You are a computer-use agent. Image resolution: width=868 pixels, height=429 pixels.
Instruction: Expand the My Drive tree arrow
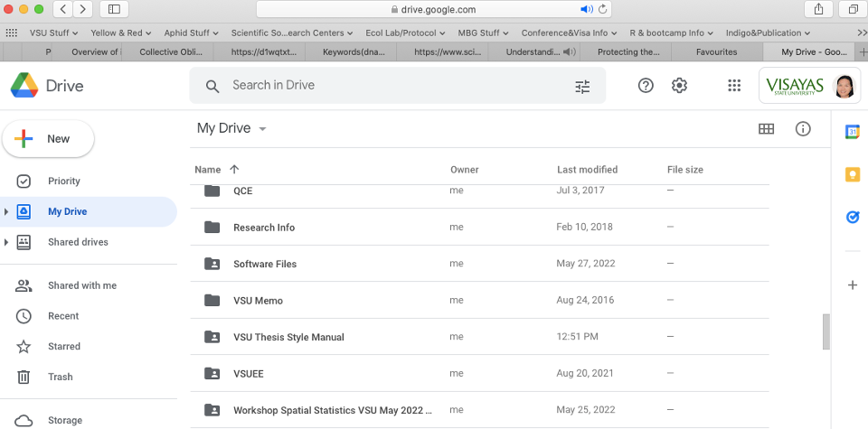7,212
